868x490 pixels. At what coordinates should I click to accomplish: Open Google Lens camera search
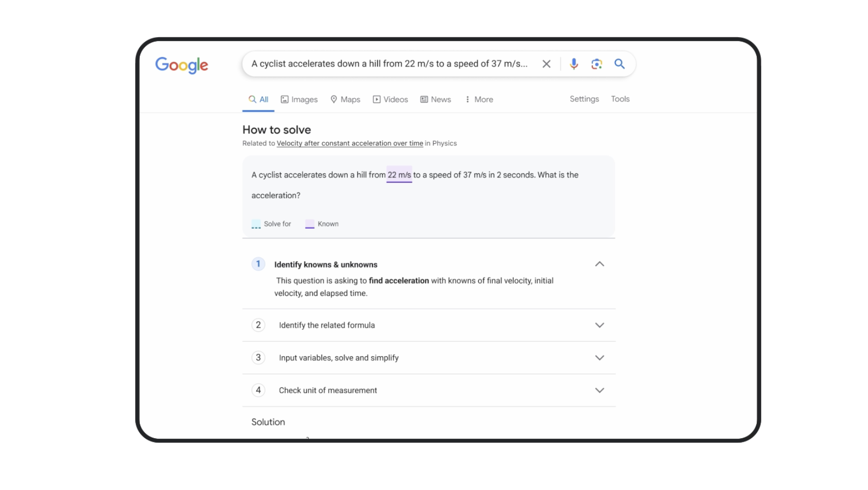[x=597, y=64]
